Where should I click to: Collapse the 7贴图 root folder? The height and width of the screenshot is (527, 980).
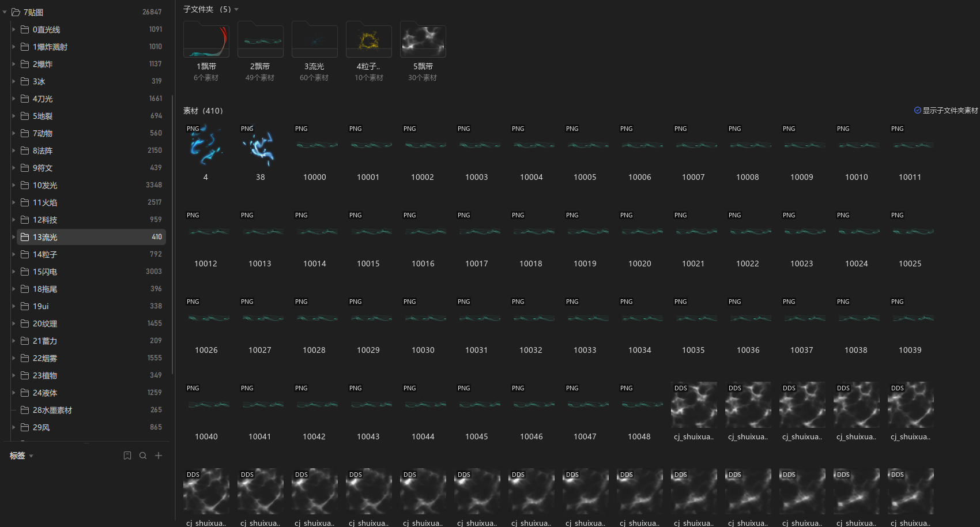5,12
